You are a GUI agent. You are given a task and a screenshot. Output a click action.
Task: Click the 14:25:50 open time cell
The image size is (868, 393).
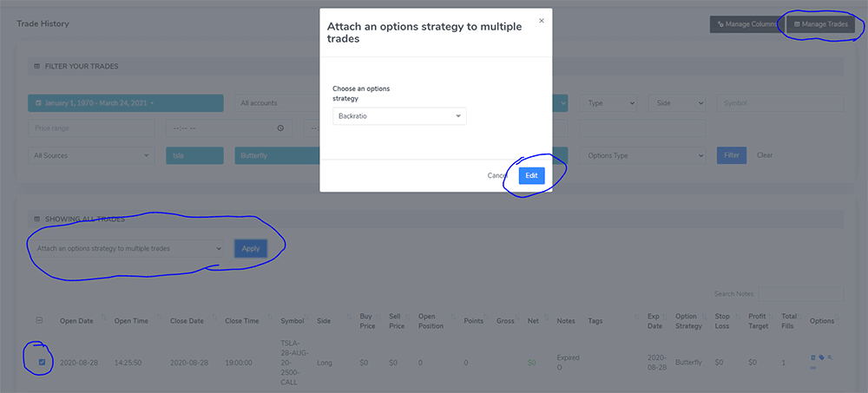(x=127, y=363)
